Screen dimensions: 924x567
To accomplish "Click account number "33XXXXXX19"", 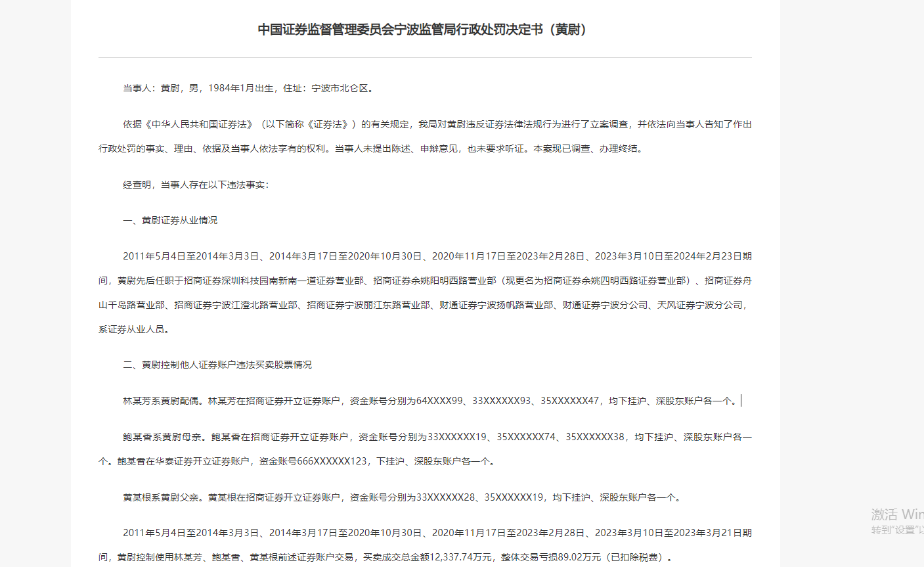I will pyautogui.click(x=457, y=437).
